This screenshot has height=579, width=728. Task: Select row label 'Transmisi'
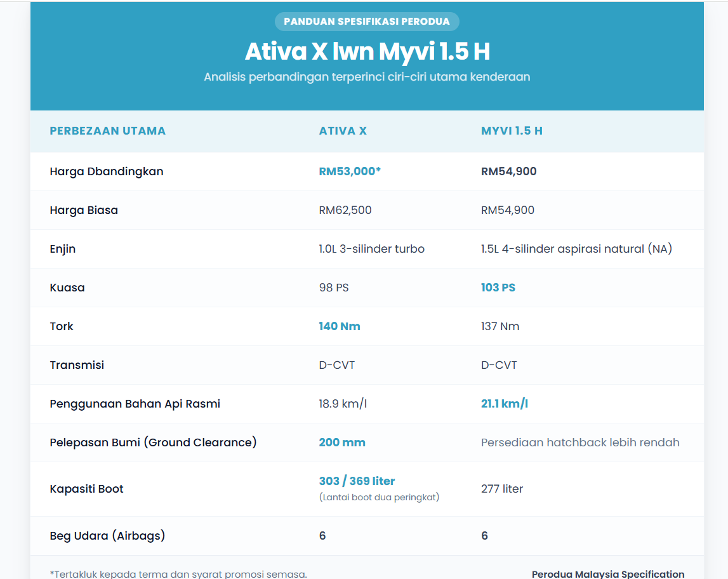click(77, 365)
